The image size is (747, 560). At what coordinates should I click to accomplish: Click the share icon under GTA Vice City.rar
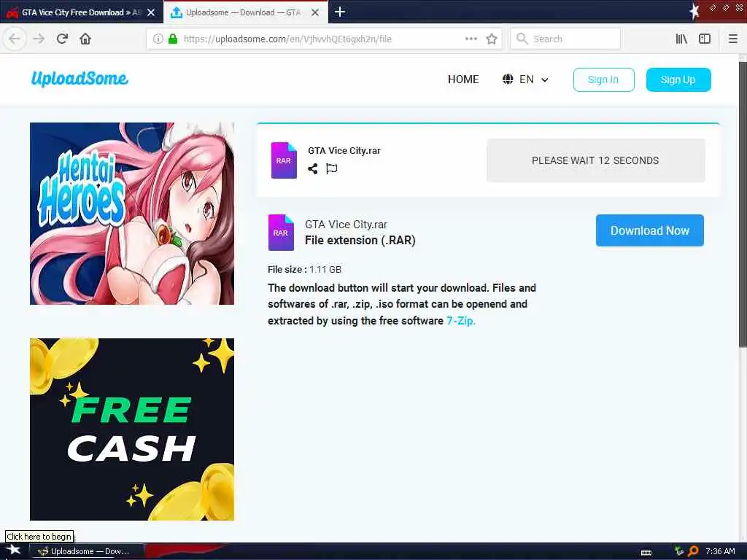(x=312, y=168)
